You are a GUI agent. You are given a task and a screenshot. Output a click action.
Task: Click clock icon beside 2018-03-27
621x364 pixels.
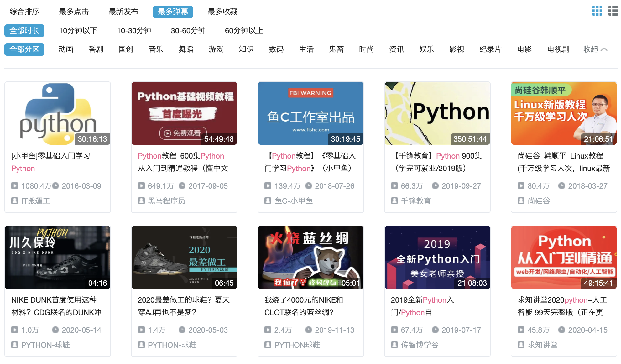tap(562, 186)
